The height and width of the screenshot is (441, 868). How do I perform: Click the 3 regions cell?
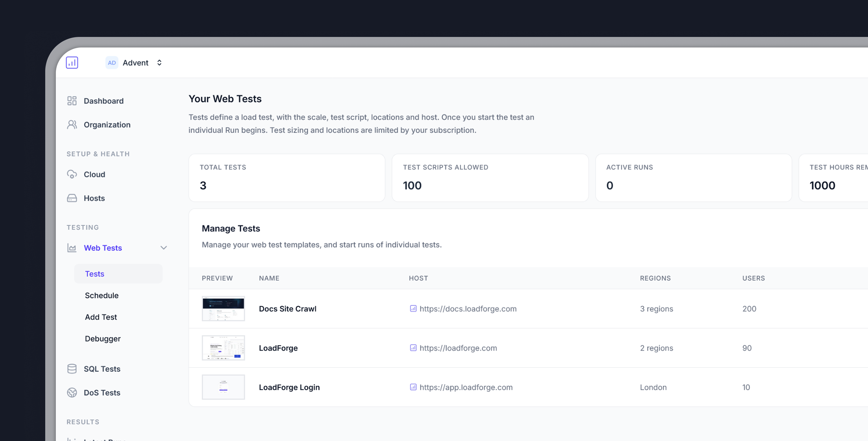click(x=656, y=308)
